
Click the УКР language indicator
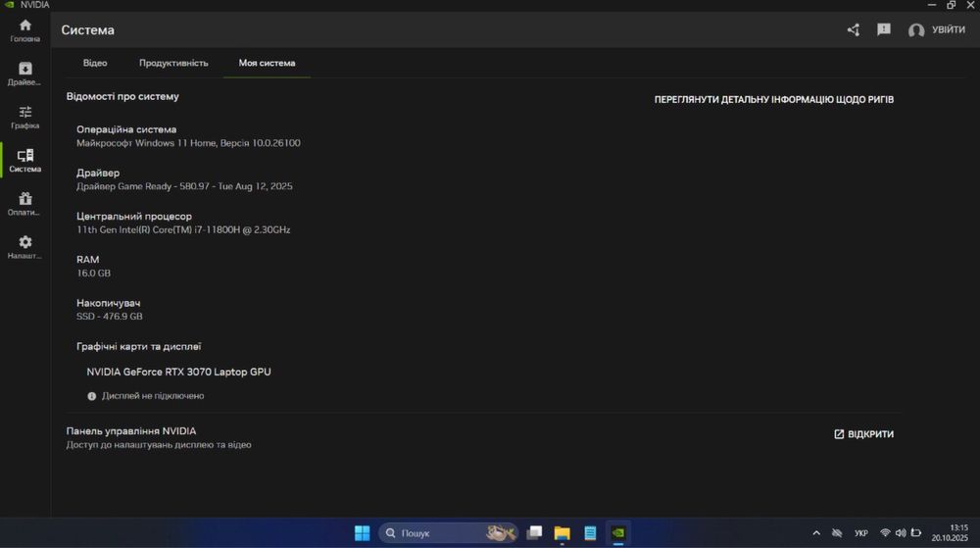861,533
